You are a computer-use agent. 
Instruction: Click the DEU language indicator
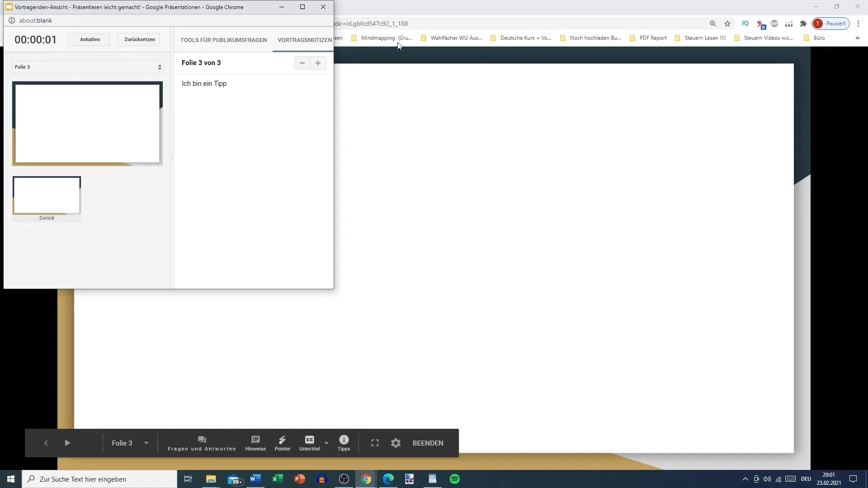[x=806, y=479]
